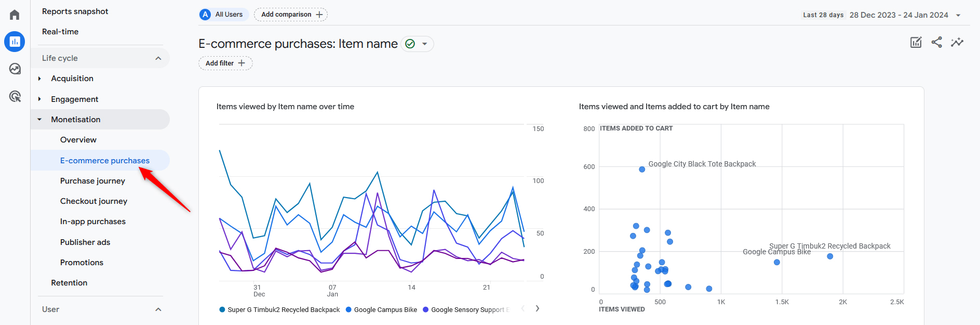Screen dimensions: 980x325
Task: Click the plus icon in Add filter
Action: coord(241,63)
